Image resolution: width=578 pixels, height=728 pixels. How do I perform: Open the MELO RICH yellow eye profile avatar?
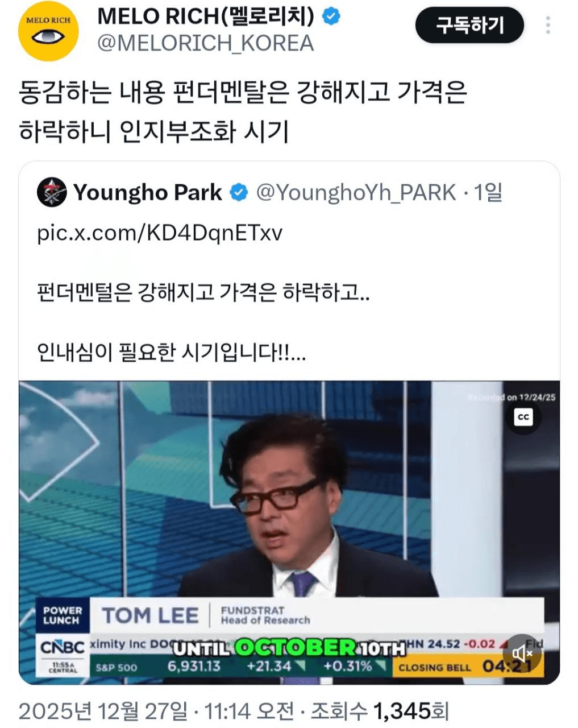(x=48, y=31)
